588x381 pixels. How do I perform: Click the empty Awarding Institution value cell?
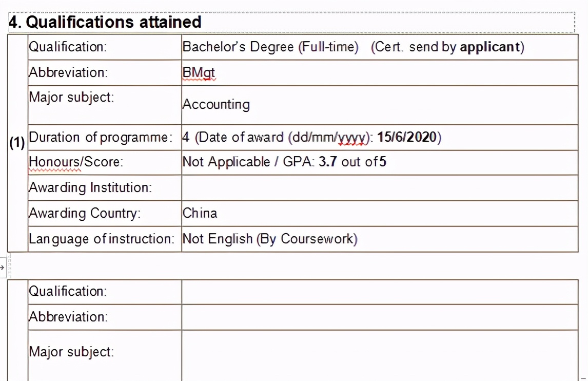379,188
